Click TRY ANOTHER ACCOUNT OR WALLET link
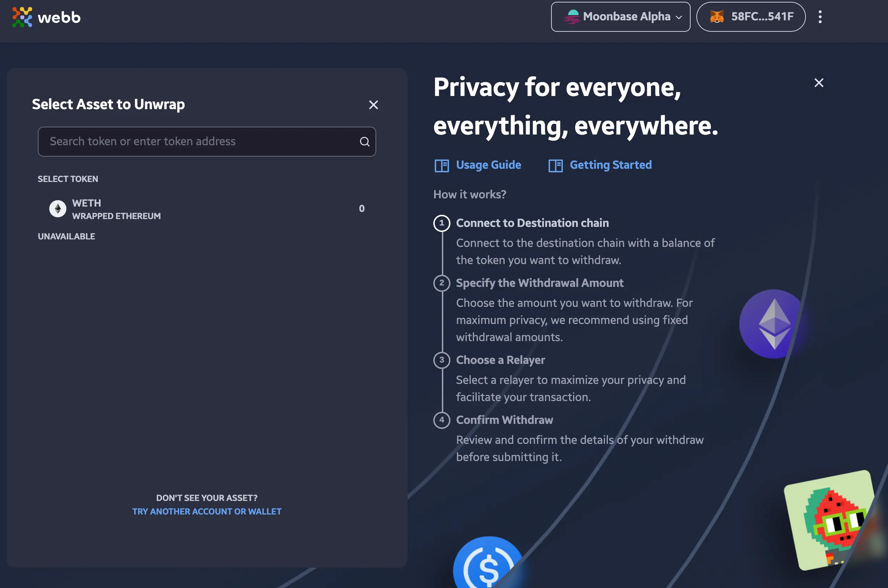Viewport: 888px width, 588px height. (206, 511)
